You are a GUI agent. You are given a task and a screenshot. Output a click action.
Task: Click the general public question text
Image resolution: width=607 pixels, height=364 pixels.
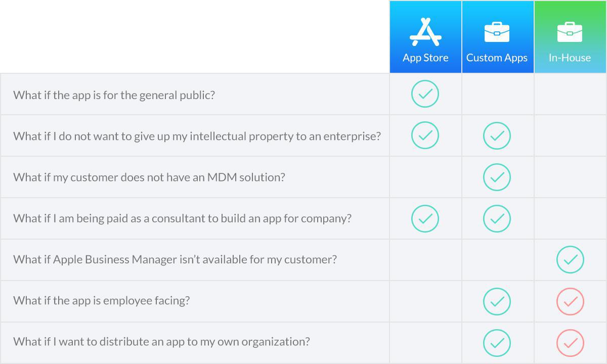[114, 95]
